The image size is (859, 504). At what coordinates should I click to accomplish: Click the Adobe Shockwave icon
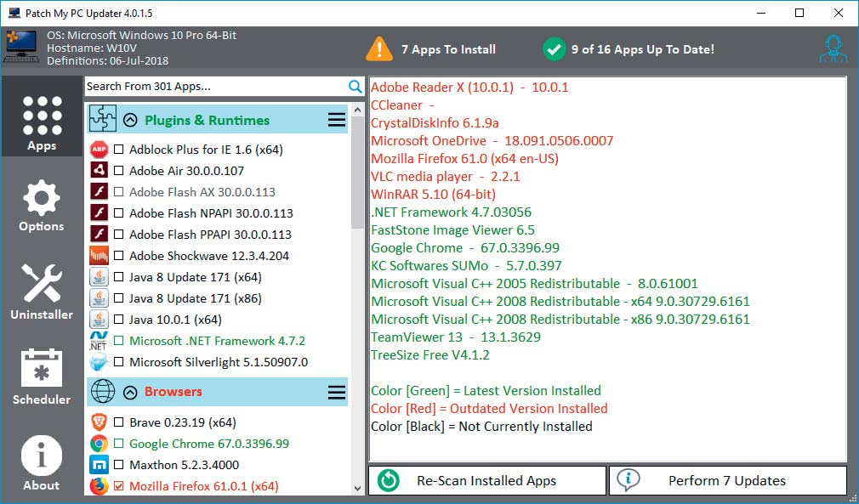(100, 256)
